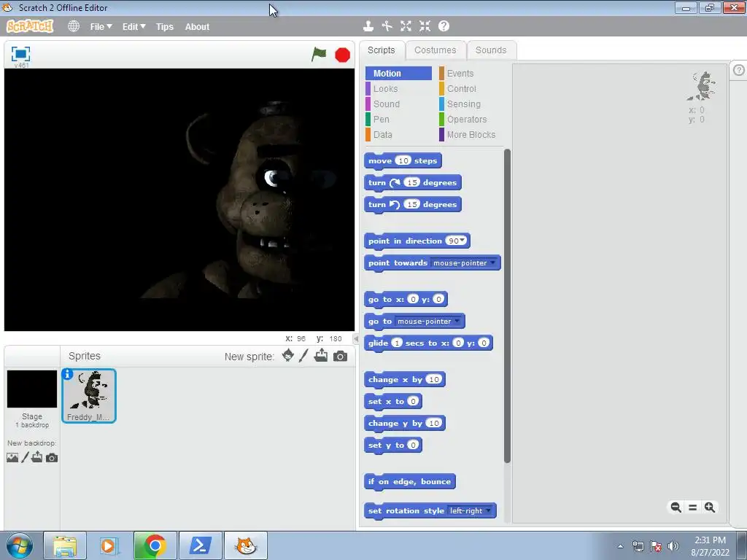Upload backdrop from file icon
Viewport: 747px width, 560px height.
(37, 457)
